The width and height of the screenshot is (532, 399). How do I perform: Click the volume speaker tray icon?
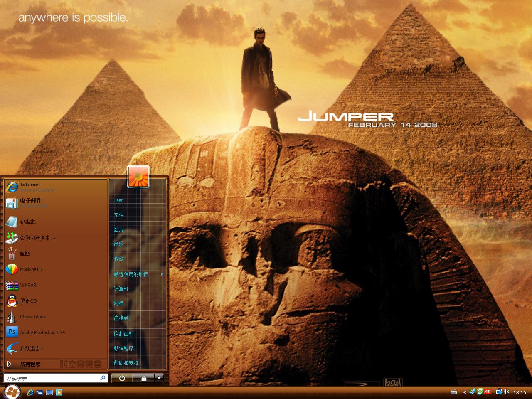[x=506, y=392]
